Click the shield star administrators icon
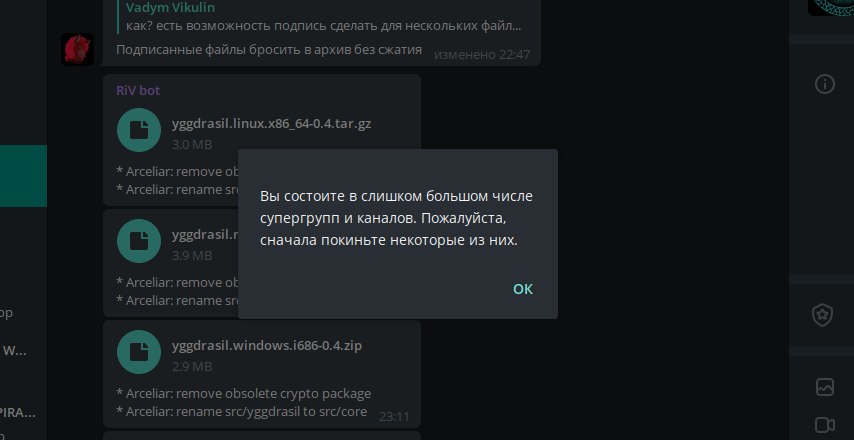Screen dimensions: 854x440 point(824,315)
